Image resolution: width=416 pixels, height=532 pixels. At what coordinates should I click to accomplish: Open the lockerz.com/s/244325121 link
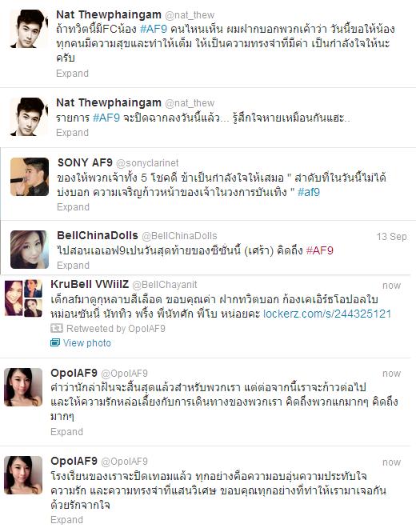click(x=327, y=314)
